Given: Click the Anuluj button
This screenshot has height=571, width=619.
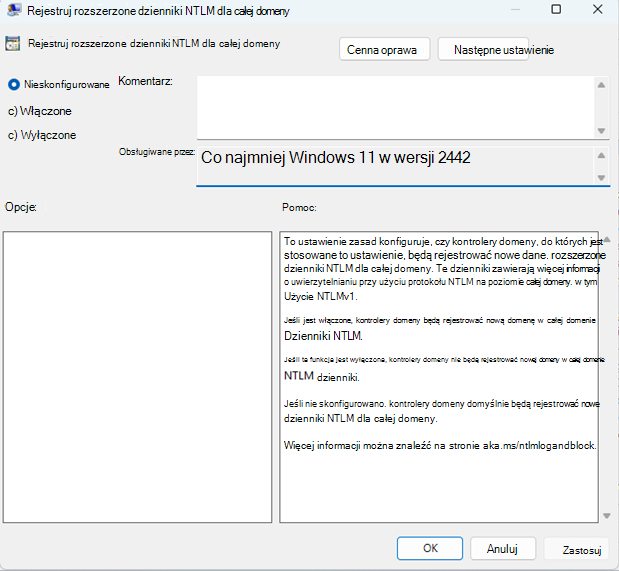Looking at the screenshot, I should (x=503, y=548).
